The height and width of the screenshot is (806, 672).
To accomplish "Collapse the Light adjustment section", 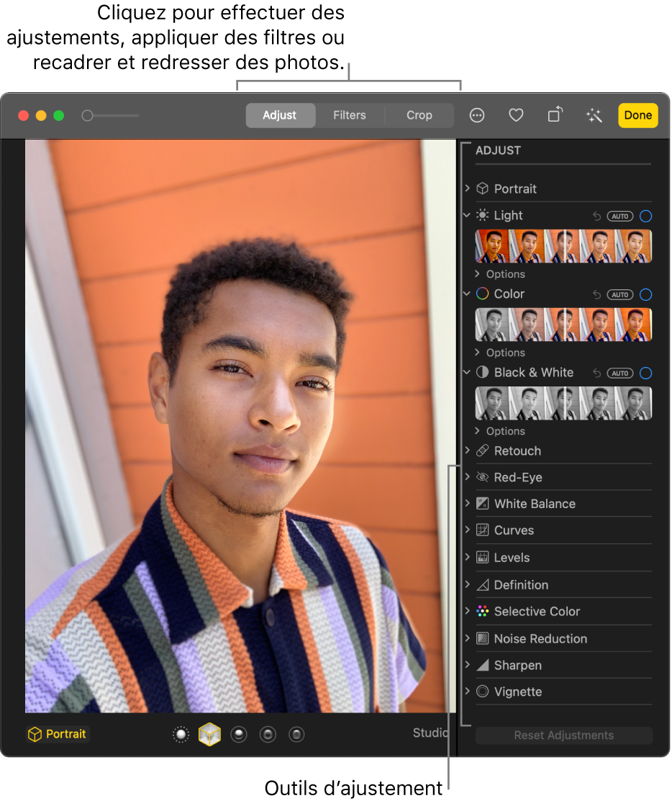I will click(x=467, y=215).
